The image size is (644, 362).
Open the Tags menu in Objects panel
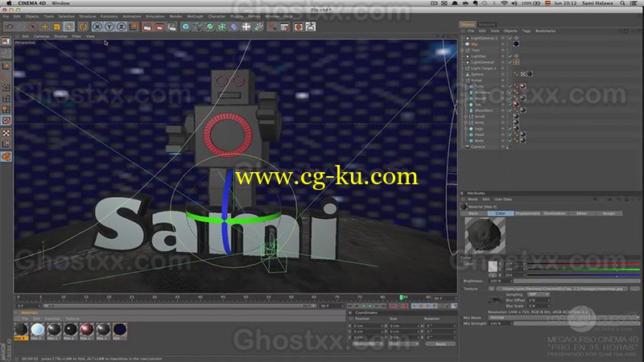click(x=526, y=31)
